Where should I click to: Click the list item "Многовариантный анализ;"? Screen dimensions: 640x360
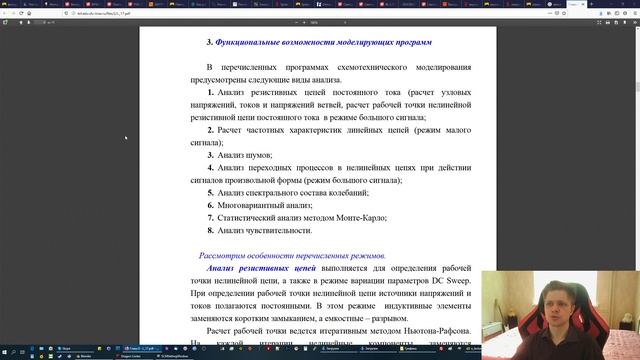pyautogui.click(x=264, y=205)
